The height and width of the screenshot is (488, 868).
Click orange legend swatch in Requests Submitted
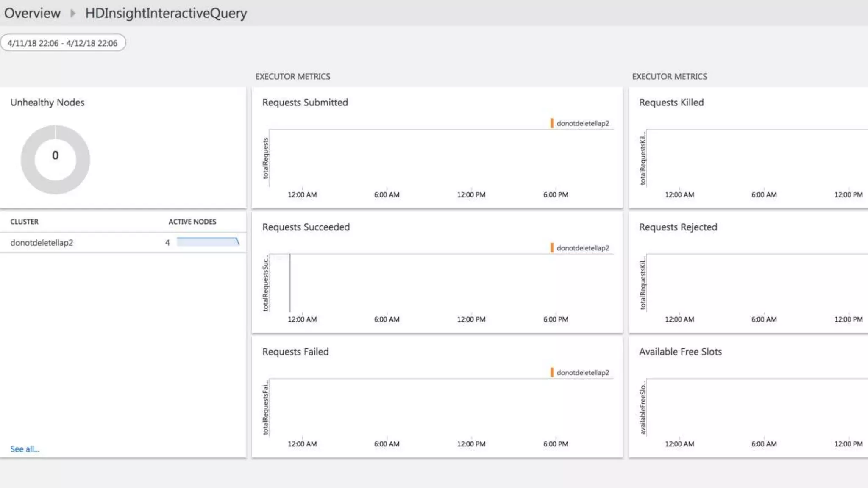point(552,123)
